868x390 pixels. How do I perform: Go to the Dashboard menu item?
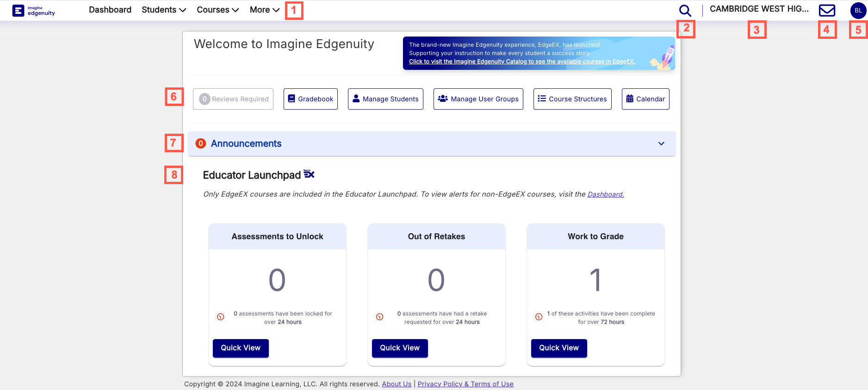pyautogui.click(x=110, y=10)
